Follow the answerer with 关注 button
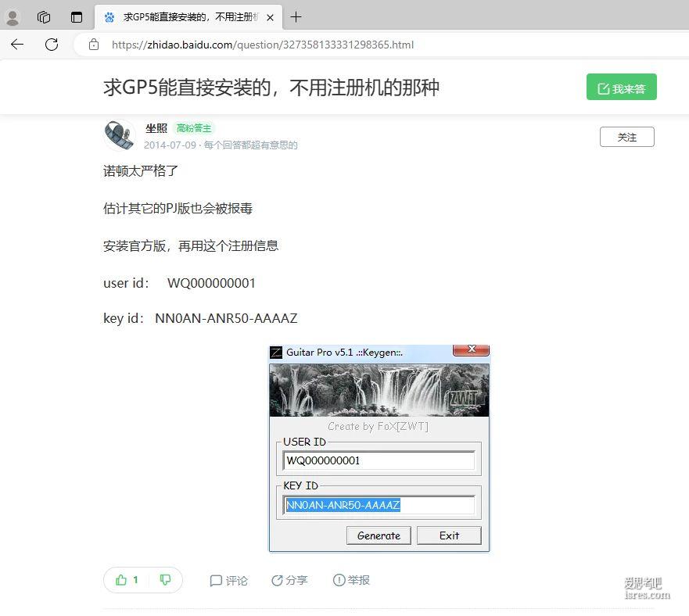 626,137
